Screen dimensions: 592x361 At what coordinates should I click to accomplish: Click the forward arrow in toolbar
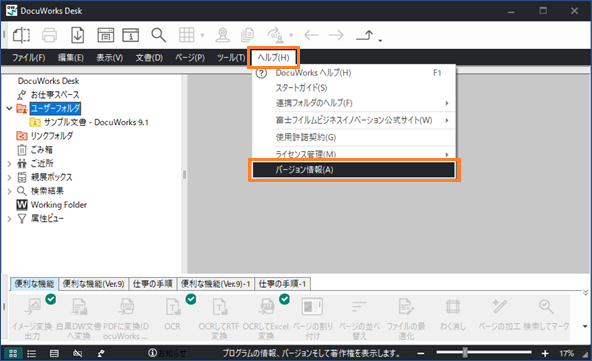click(336, 35)
